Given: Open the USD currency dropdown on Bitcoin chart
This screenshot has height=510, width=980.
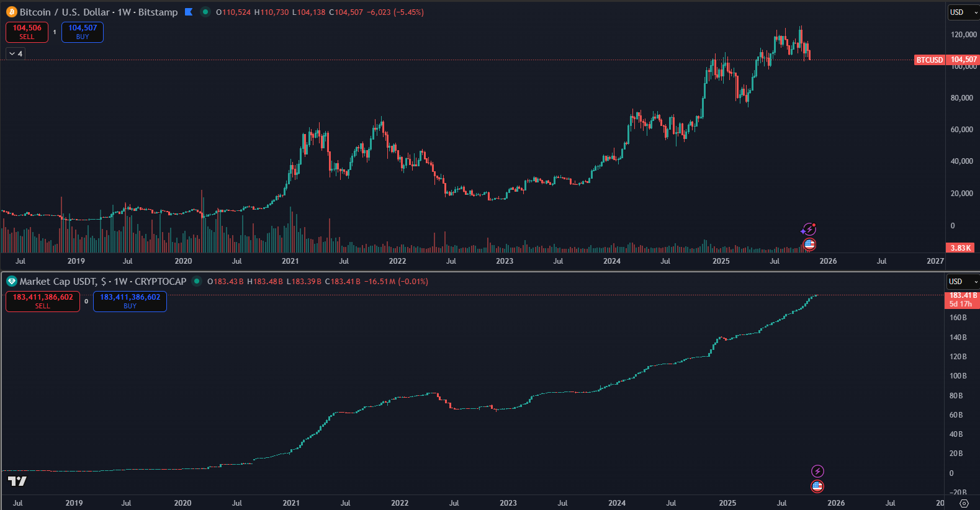Looking at the screenshot, I should pyautogui.click(x=963, y=12).
